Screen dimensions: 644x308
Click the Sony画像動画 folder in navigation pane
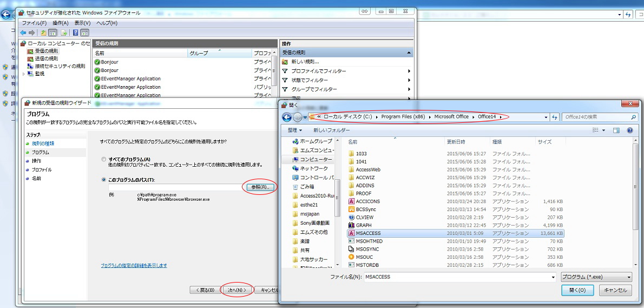tap(314, 223)
